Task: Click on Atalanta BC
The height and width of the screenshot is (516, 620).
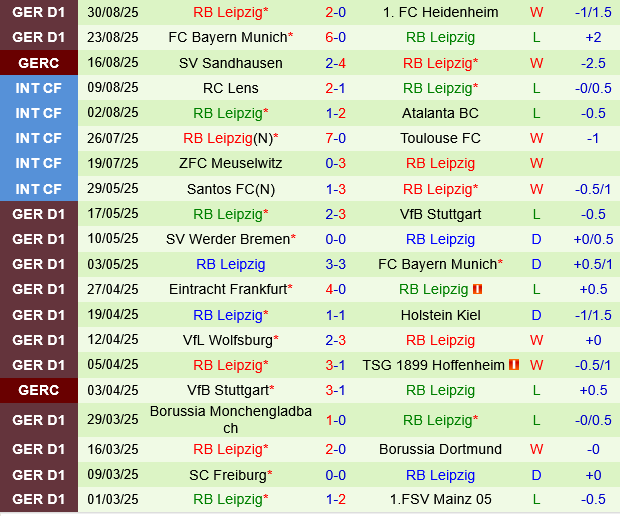Action: tap(440, 113)
